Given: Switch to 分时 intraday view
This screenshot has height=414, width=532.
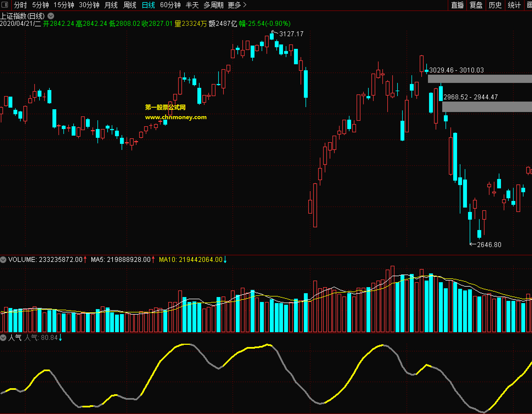Looking at the screenshot, I should coord(21,5).
